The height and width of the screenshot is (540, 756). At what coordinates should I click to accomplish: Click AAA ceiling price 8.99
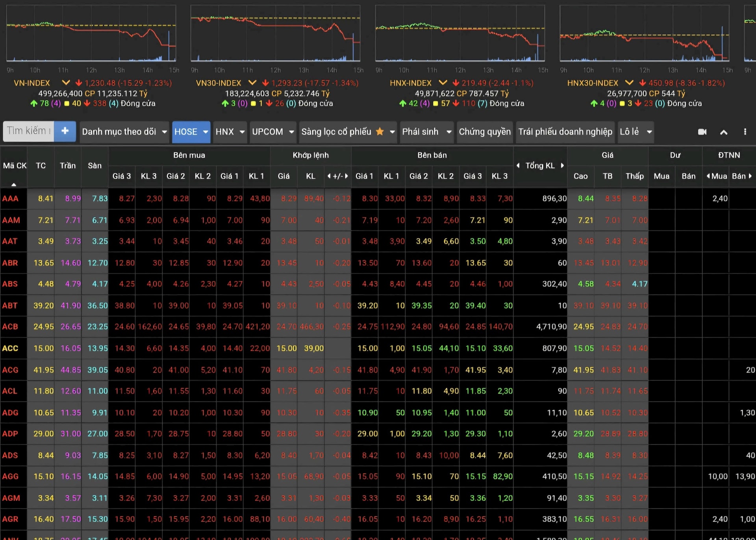[x=73, y=199]
